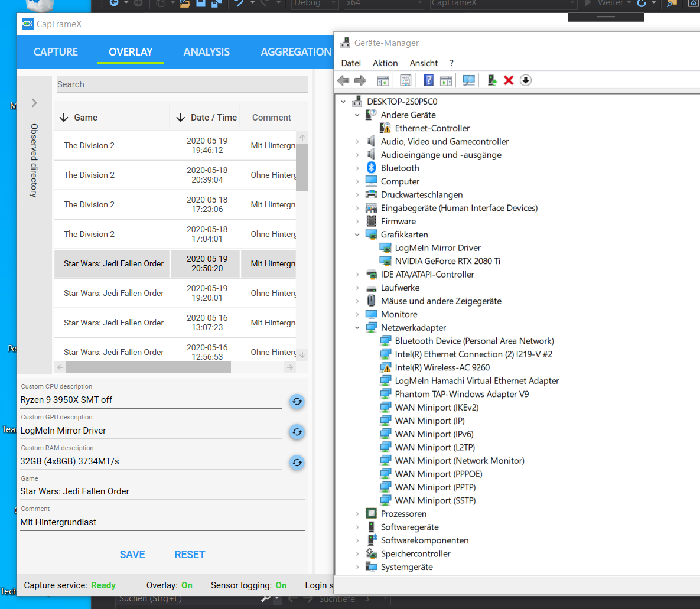Click the RESET button
Screen dimensions: 700x609
[190, 555]
